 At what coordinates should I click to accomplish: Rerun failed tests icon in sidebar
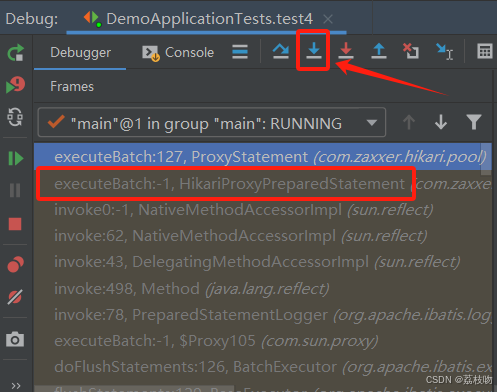pyautogui.click(x=15, y=85)
